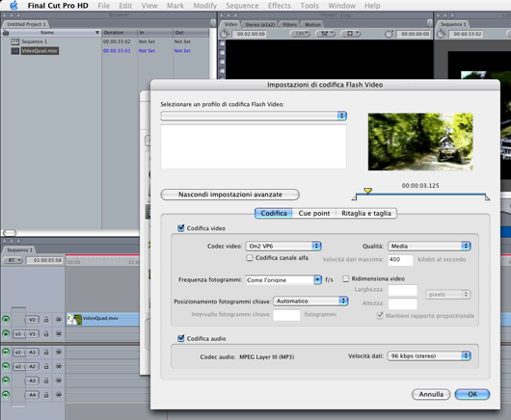
Task: Toggle Mantieni rapporto proporzionale checkbox
Action: pos(380,315)
